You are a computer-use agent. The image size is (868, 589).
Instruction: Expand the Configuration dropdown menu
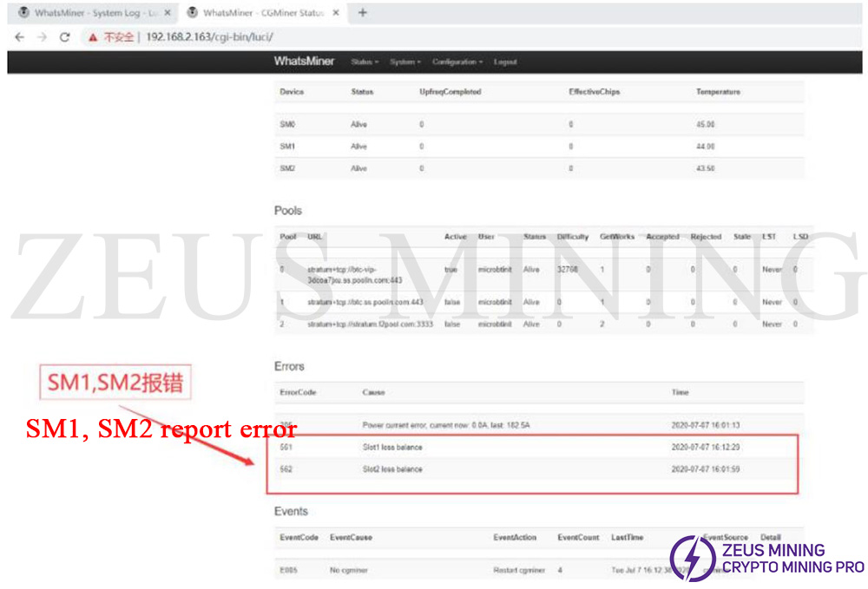(457, 62)
